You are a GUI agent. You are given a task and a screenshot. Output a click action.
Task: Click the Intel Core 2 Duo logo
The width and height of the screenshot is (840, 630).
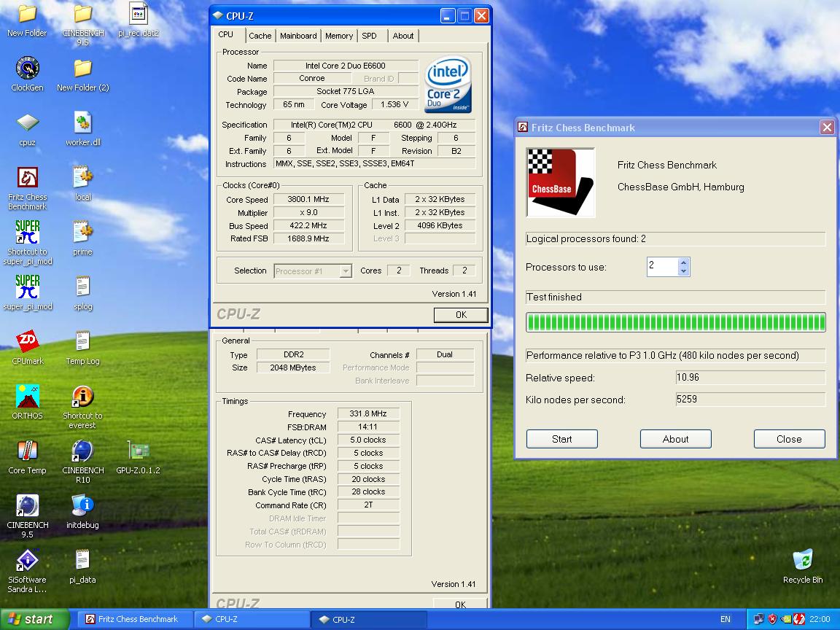[448, 84]
